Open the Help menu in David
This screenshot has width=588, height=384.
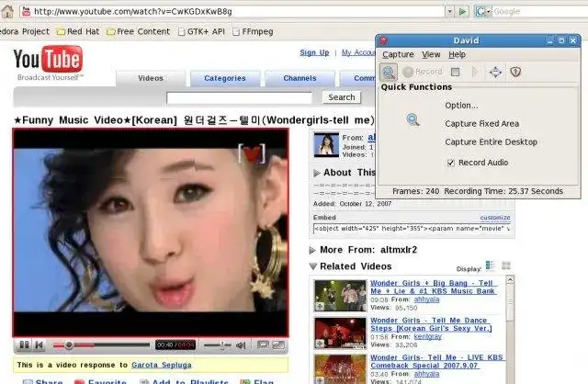[x=457, y=55]
